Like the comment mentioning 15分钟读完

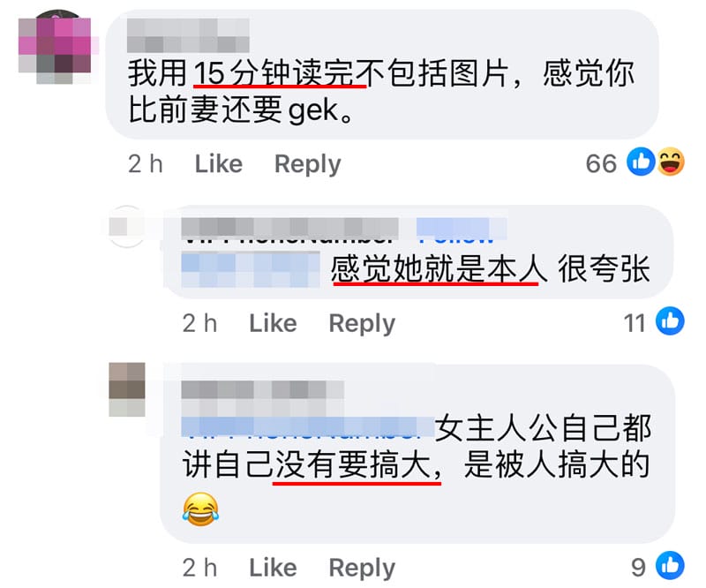click(x=218, y=163)
